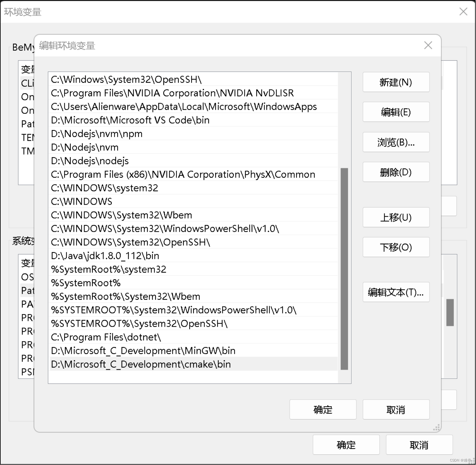Screen dimensions: 476x465
Task: Select D:\Java\jdk1.8.0_112\bin entry
Action: tap(194, 256)
